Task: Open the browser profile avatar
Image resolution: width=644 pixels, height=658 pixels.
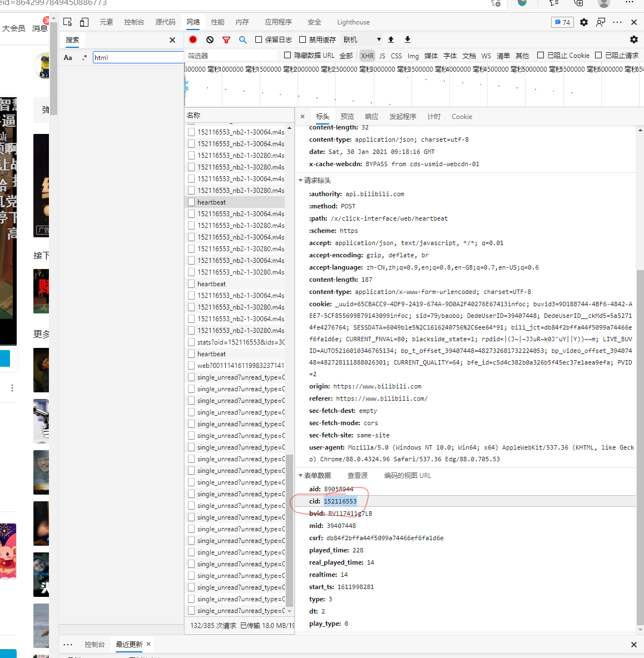Action: coord(604,3)
